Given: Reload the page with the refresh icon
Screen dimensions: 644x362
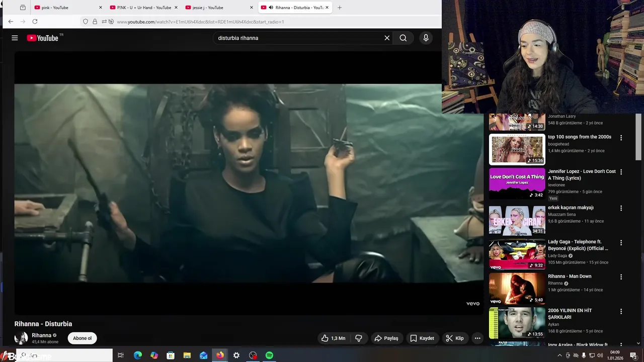Looking at the screenshot, I should pyautogui.click(x=35, y=22).
